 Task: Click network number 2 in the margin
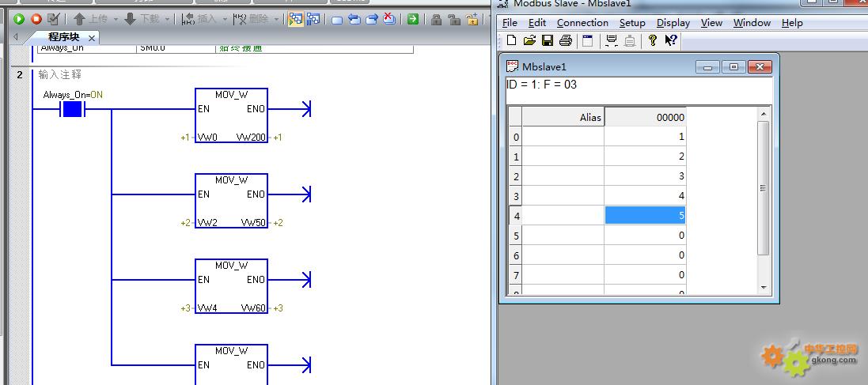(x=20, y=74)
